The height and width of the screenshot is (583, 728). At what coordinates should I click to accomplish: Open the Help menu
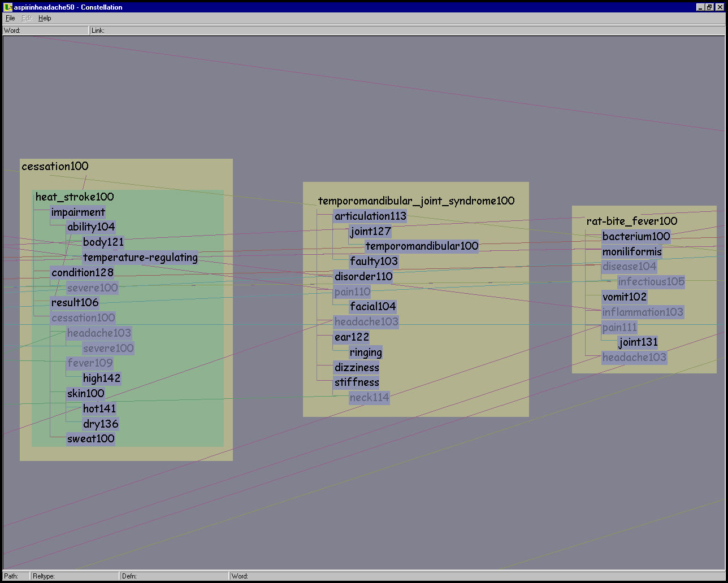45,18
